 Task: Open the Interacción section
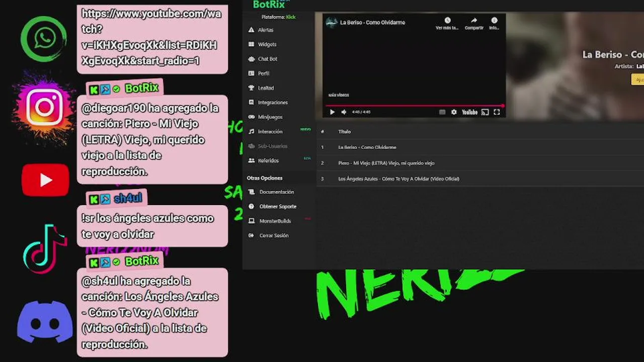(270, 132)
